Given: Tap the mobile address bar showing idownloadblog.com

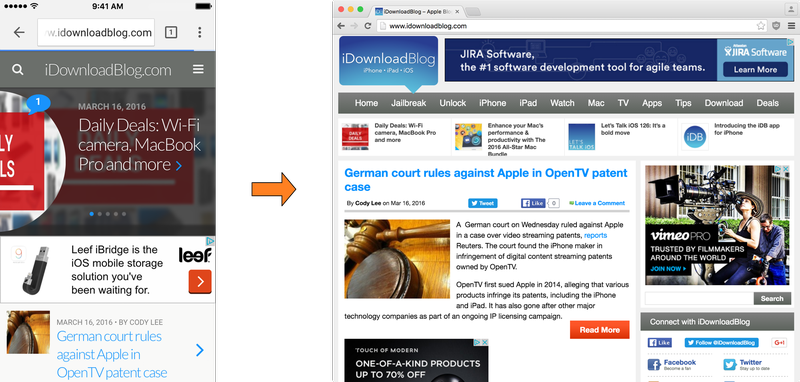Looking at the screenshot, I should (x=96, y=33).
